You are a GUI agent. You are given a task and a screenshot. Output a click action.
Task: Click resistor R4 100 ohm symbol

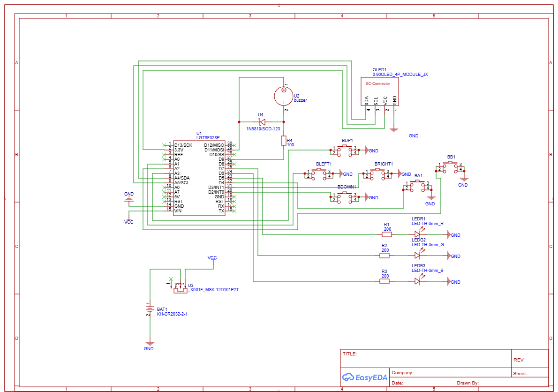click(284, 141)
